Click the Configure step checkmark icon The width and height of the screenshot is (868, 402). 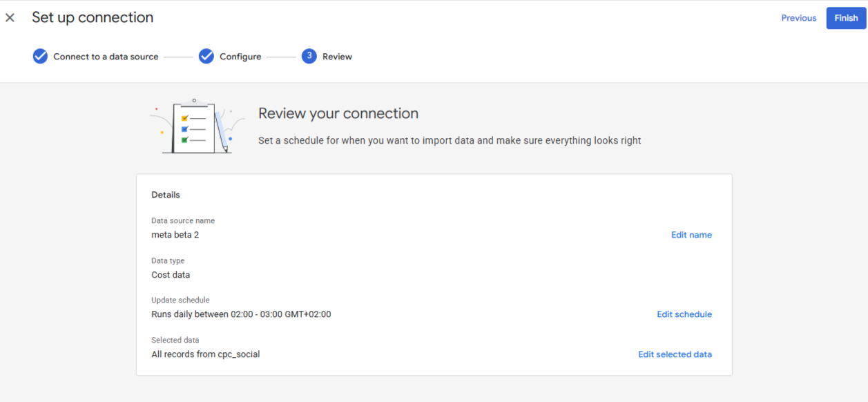coord(206,57)
